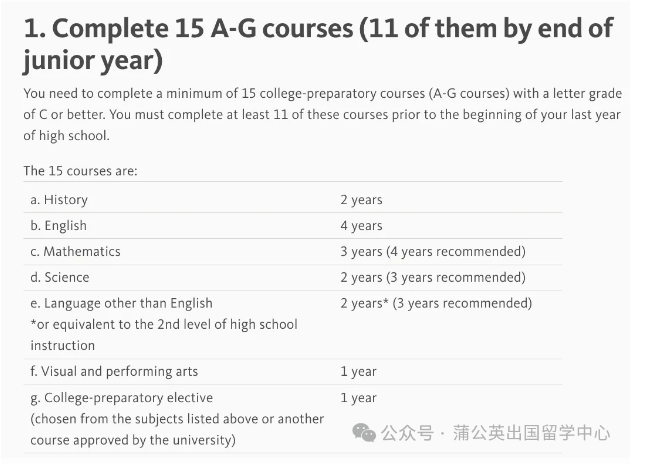Image resolution: width=648 pixels, height=464 pixels.
Task: Click the footnote about 2nd level instruction
Action: click(164, 335)
